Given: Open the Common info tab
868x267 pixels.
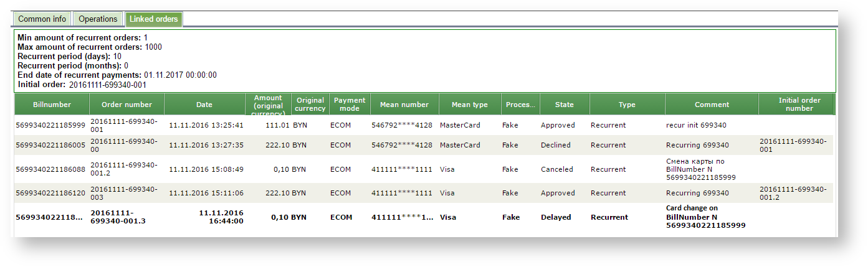Looking at the screenshot, I should click(42, 19).
